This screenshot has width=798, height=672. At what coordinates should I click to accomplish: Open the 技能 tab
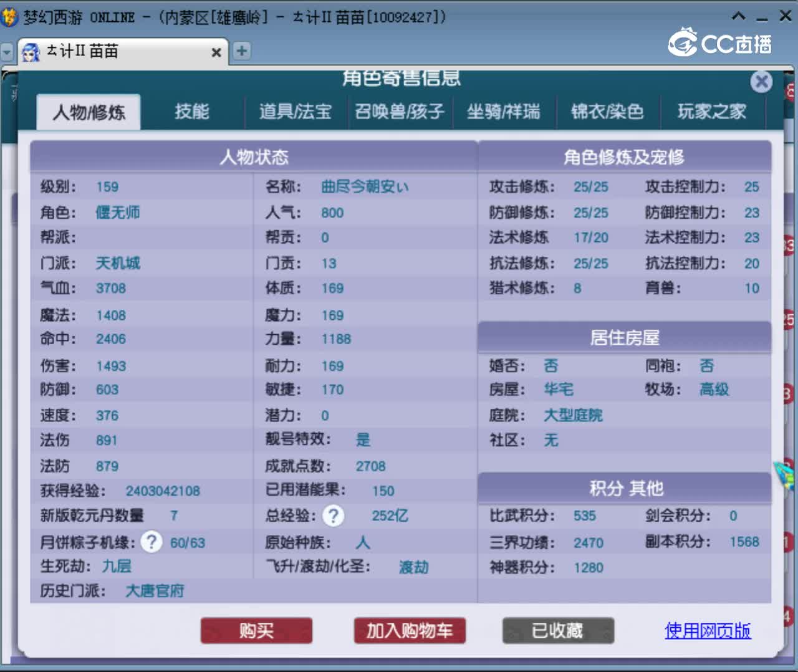tap(191, 112)
